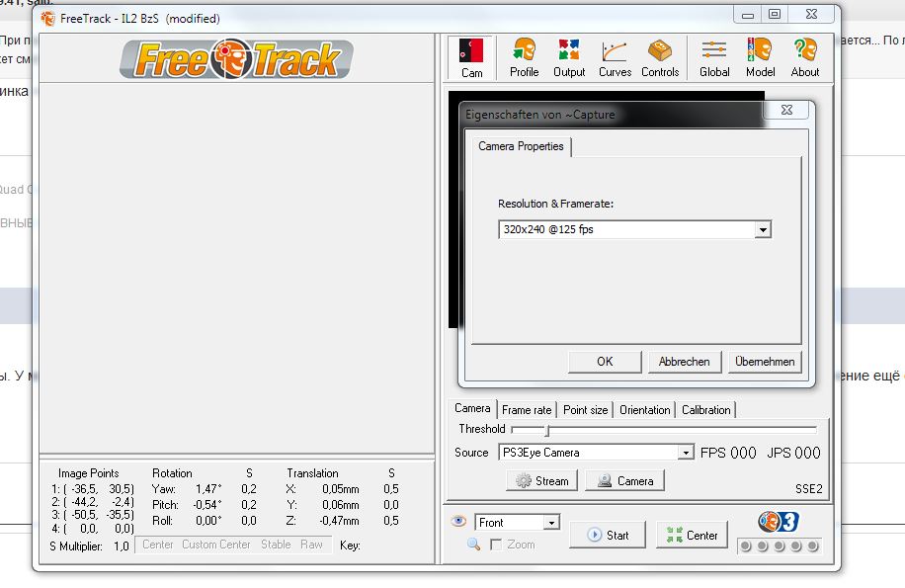Open the Profile section

[524, 57]
